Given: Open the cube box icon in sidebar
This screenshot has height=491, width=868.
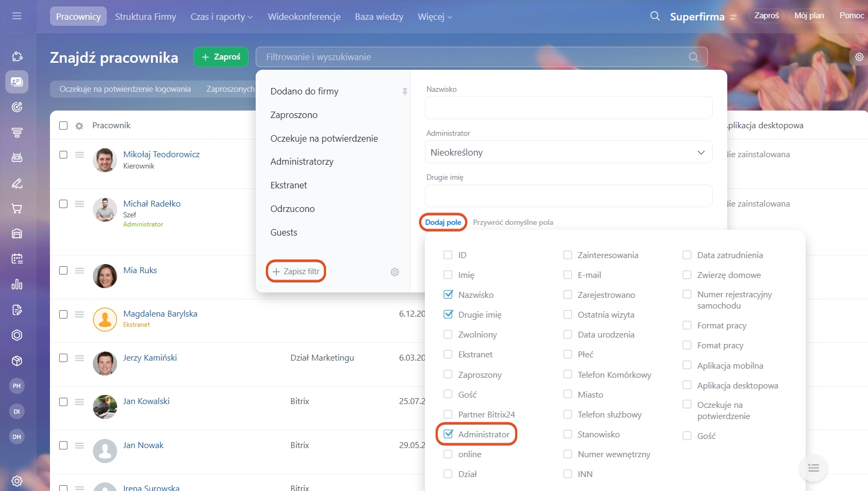Looking at the screenshot, I should (17, 361).
